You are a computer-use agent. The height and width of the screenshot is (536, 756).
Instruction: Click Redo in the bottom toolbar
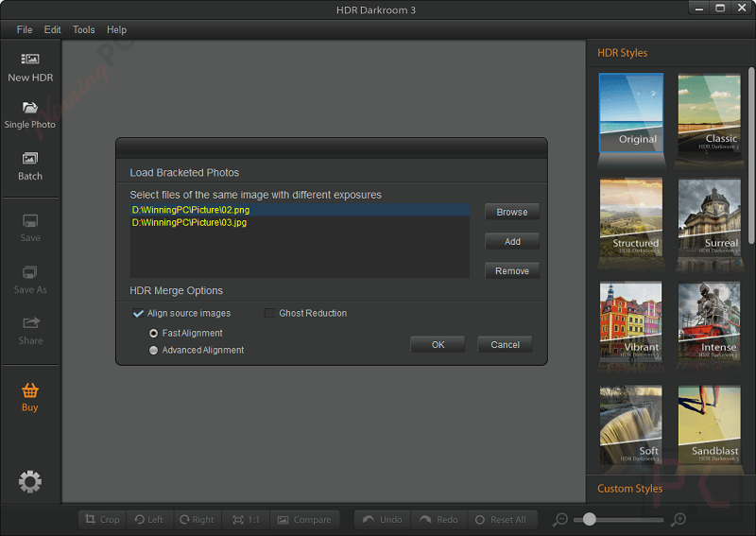point(438,520)
